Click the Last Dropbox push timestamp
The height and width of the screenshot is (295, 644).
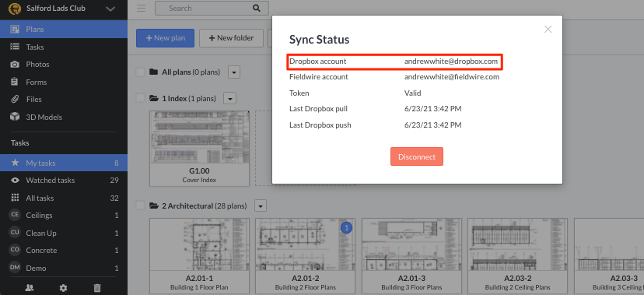(433, 125)
